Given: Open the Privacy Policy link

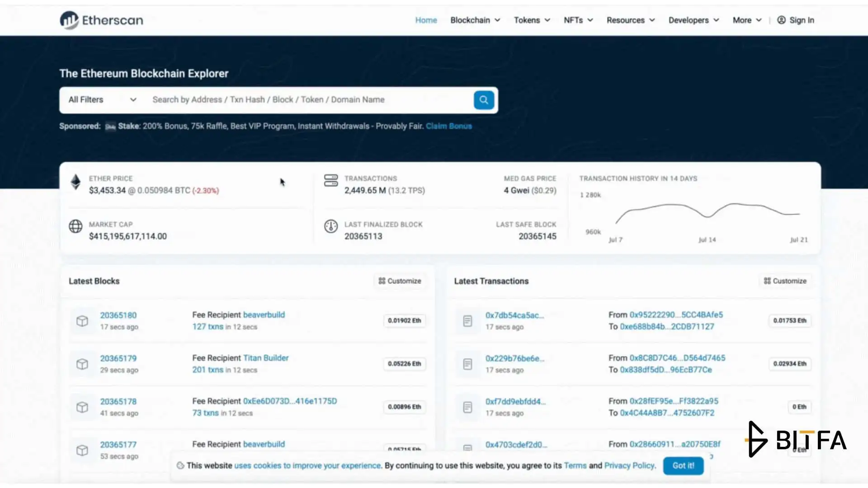Looking at the screenshot, I should click(629, 465).
